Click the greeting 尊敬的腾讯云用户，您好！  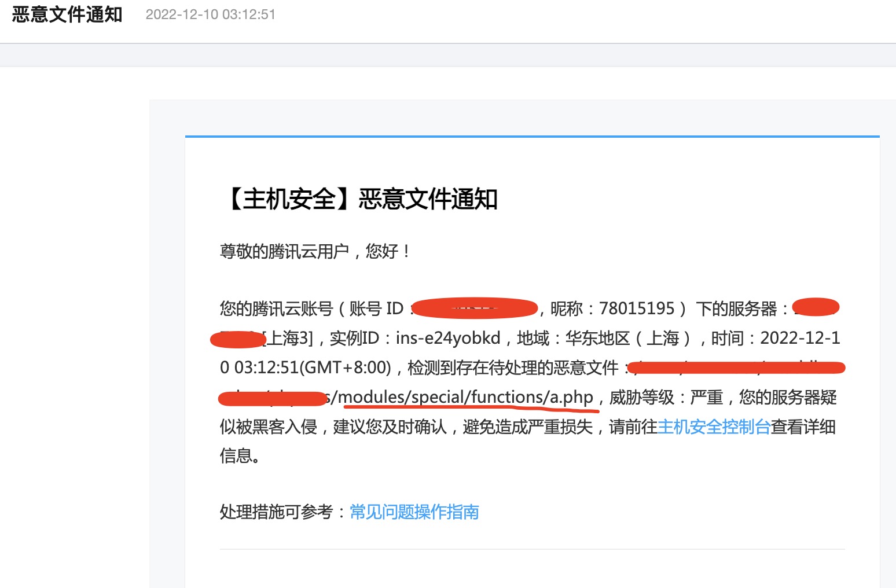click(317, 251)
